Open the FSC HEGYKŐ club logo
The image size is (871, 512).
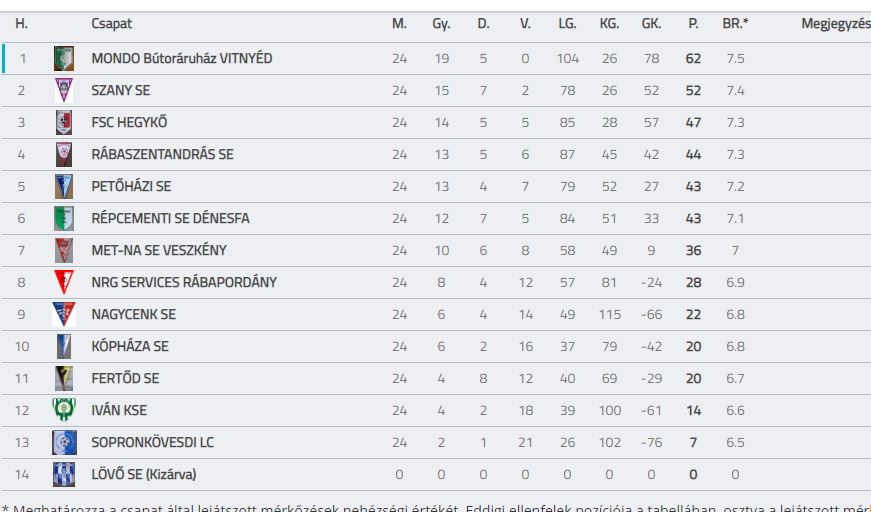coord(64,123)
